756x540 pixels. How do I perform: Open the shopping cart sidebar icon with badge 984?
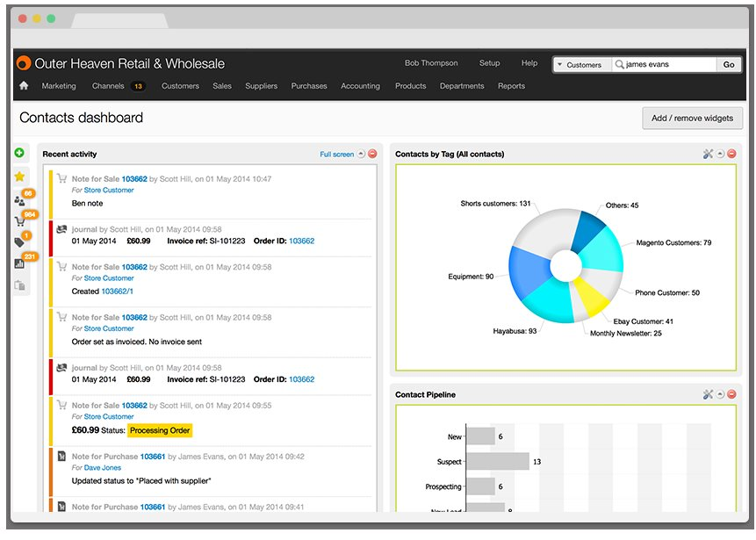[20, 222]
